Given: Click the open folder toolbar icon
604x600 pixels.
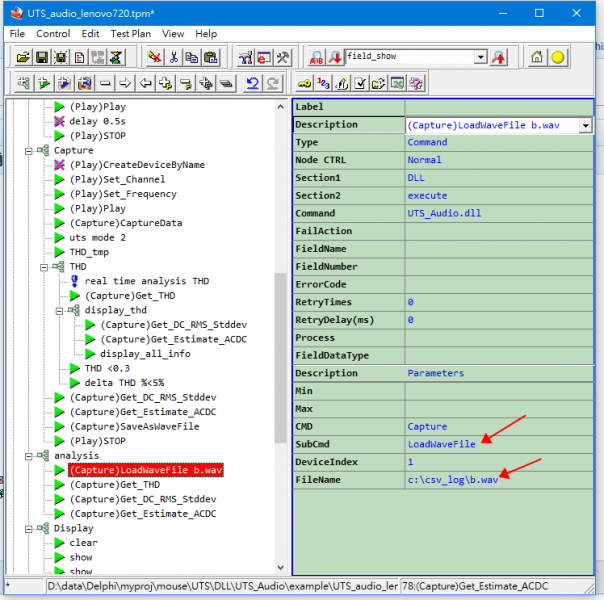Looking at the screenshot, I should (x=22, y=57).
